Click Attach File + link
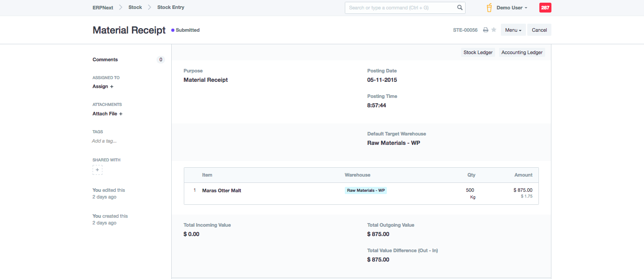 pos(107,114)
